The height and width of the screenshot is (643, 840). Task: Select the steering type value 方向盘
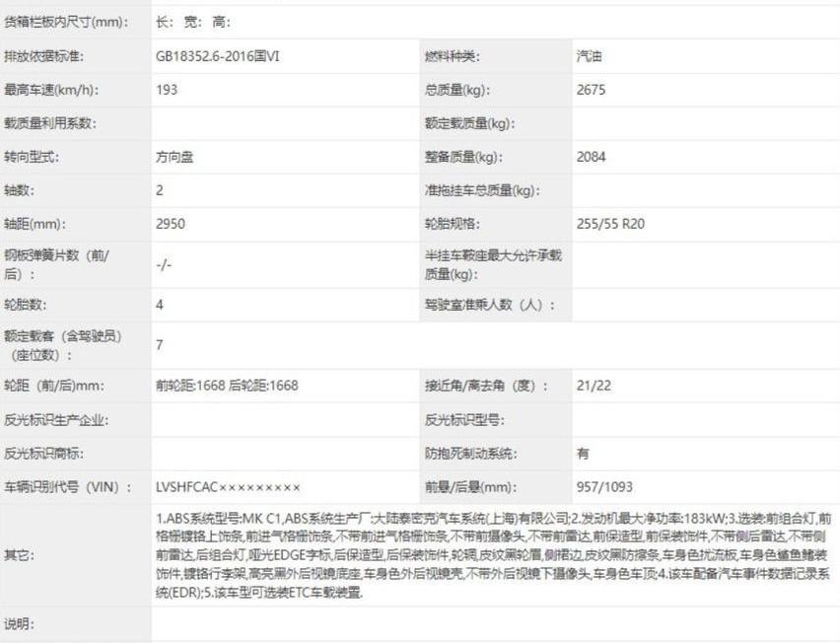[x=175, y=157]
